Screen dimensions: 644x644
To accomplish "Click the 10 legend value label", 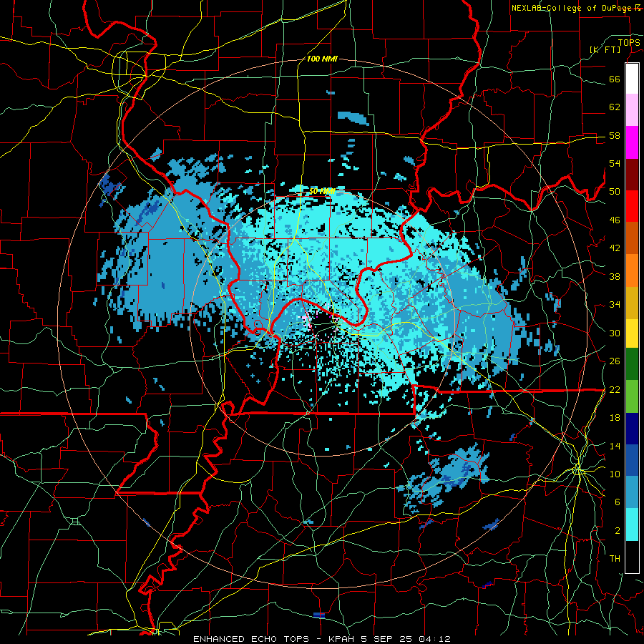I will tap(615, 474).
